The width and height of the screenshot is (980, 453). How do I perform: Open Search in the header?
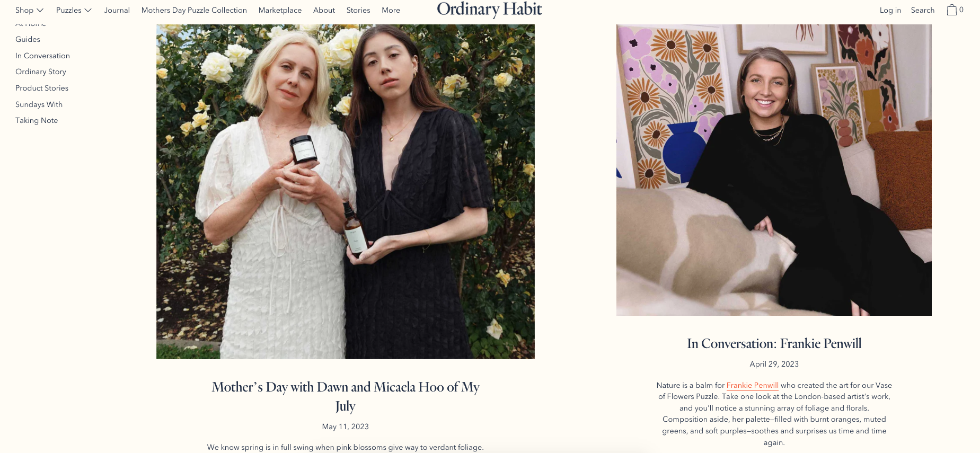[923, 10]
